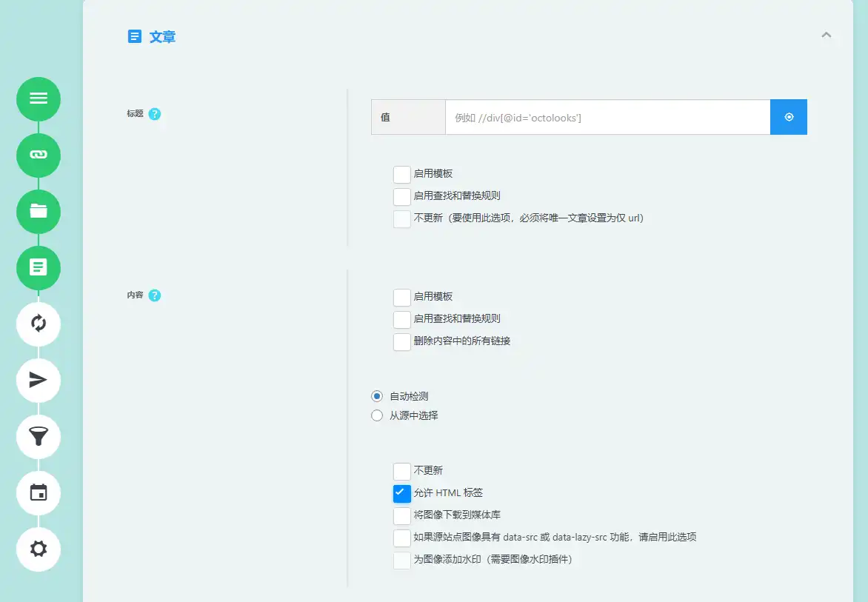
Task: Enable 启用模板 under the 标题 section
Action: [401, 174]
